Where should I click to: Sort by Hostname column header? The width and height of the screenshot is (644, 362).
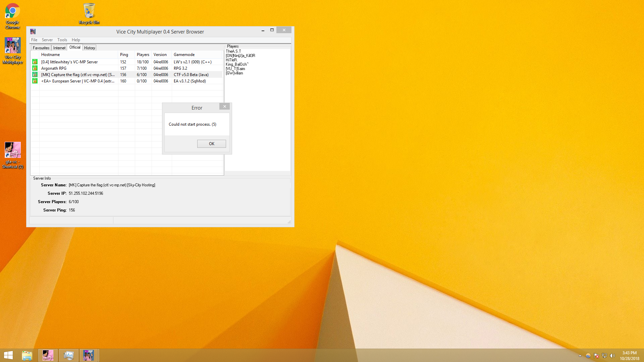point(78,55)
